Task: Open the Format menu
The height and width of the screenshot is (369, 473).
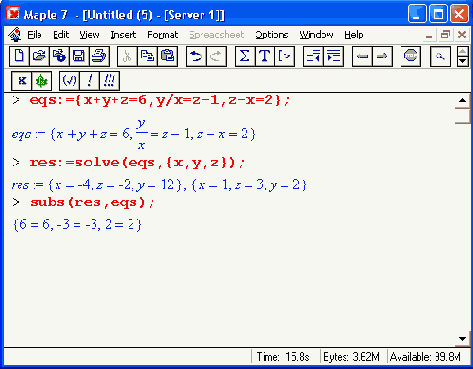Action: pyautogui.click(x=163, y=35)
